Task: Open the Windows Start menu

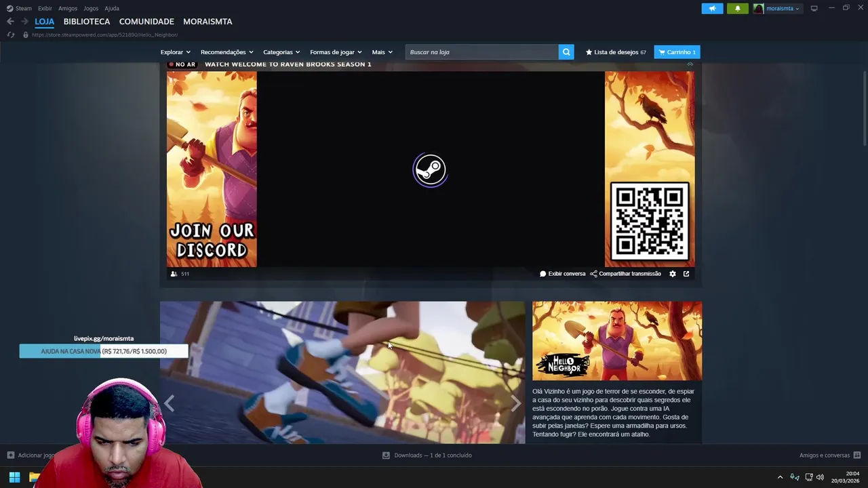Action: 14,477
